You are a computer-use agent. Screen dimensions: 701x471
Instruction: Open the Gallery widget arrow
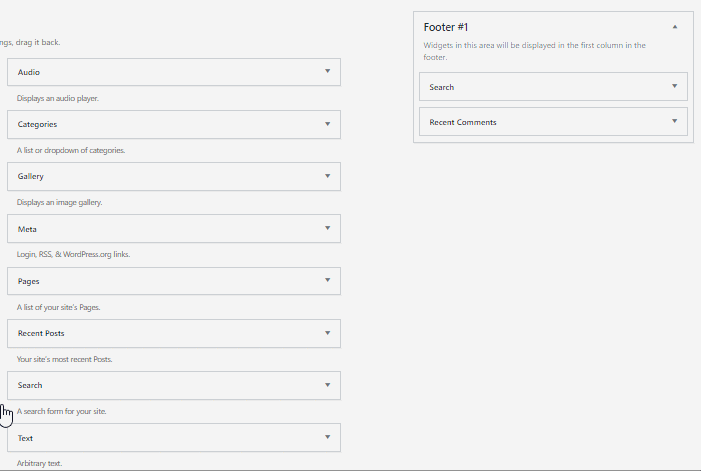[327, 176]
